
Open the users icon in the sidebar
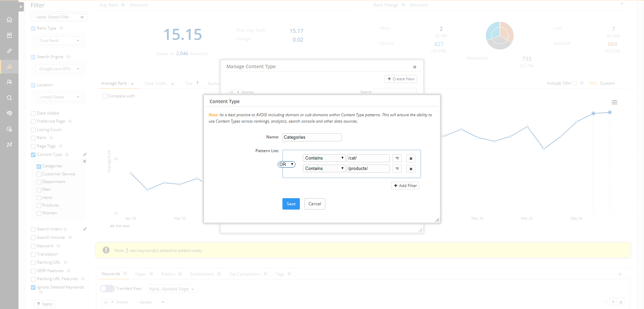pyautogui.click(x=9, y=82)
